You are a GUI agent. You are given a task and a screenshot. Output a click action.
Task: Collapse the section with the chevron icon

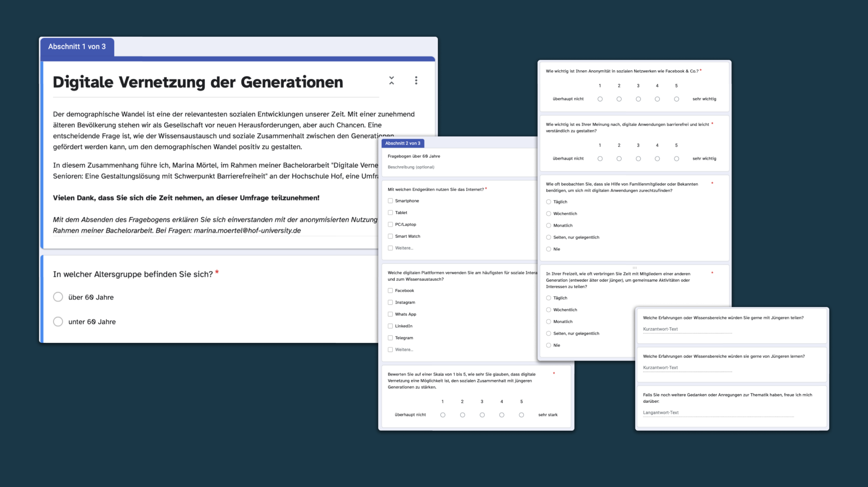click(391, 80)
